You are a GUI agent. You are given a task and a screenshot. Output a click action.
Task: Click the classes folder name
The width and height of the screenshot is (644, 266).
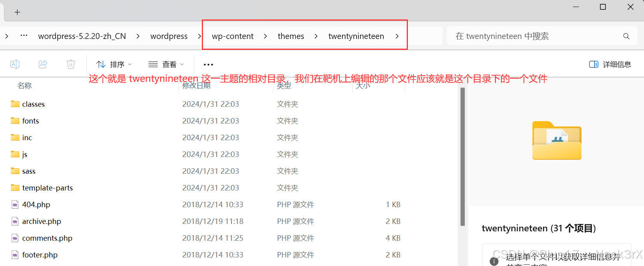click(34, 104)
